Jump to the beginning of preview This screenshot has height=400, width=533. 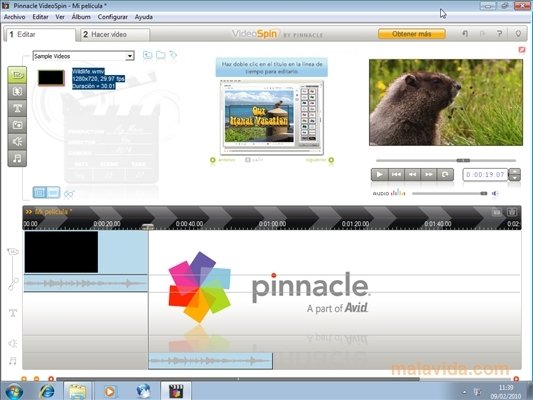[x=396, y=174]
